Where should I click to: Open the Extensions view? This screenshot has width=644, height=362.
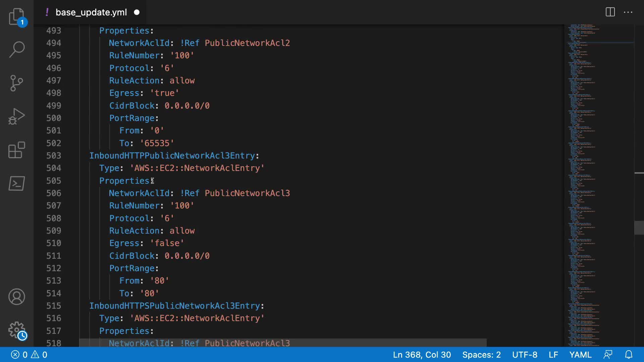16,150
